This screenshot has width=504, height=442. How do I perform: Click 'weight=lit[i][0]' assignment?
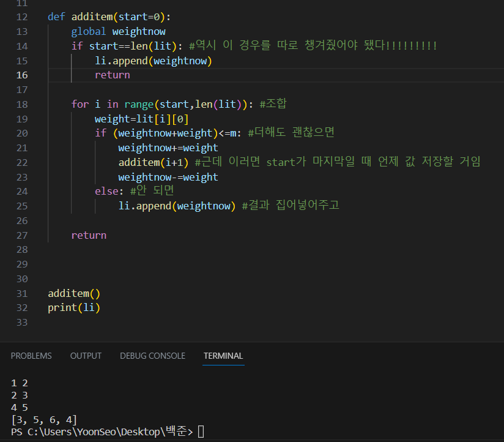pos(142,119)
